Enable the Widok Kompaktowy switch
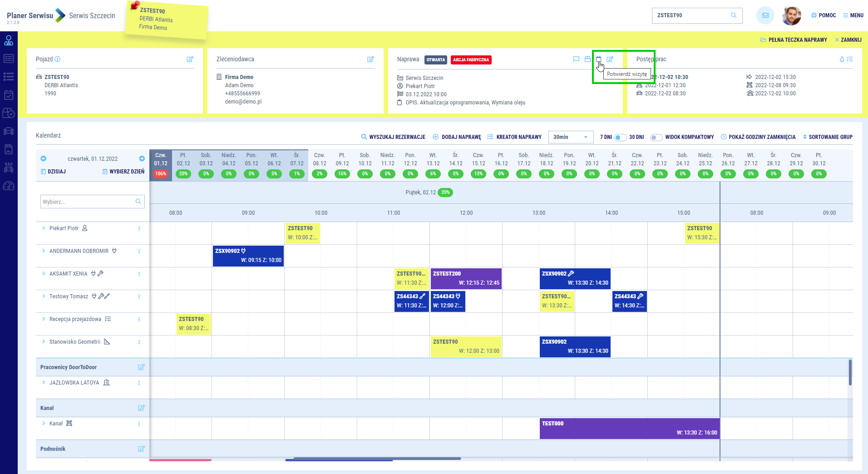Image resolution: width=868 pixels, height=474 pixels. pos(656,137)
